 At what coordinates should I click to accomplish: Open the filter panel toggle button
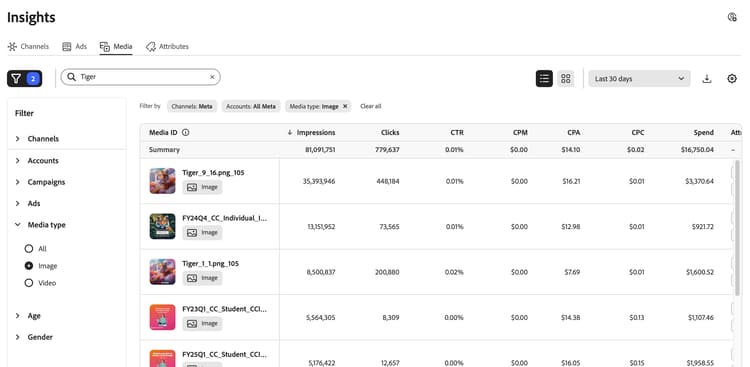(24, 78)
